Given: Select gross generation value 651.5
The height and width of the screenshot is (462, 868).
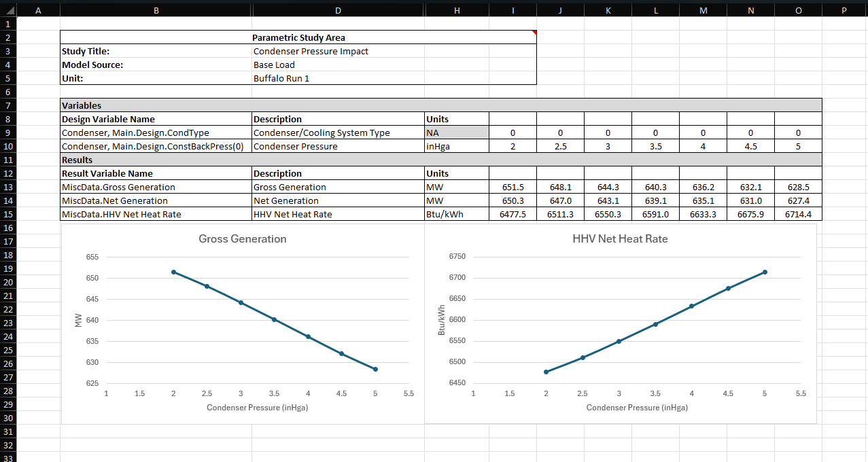Looking at the screenshot, I should click(x=513, y=187).
